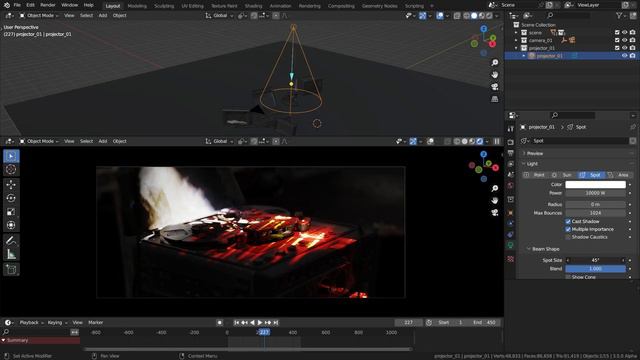Click the Blender logo in top menu bar
This screenshot has height=360, width=640.
7,5
